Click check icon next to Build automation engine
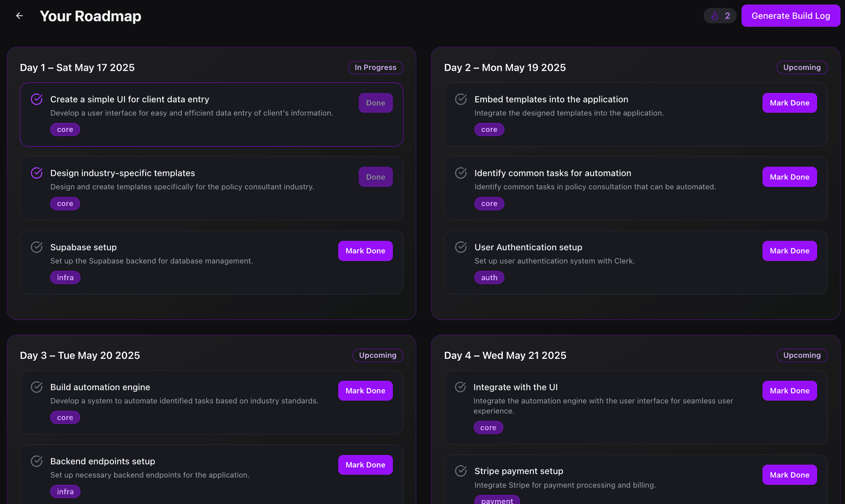The image size is (845, 504). [37, 387]
